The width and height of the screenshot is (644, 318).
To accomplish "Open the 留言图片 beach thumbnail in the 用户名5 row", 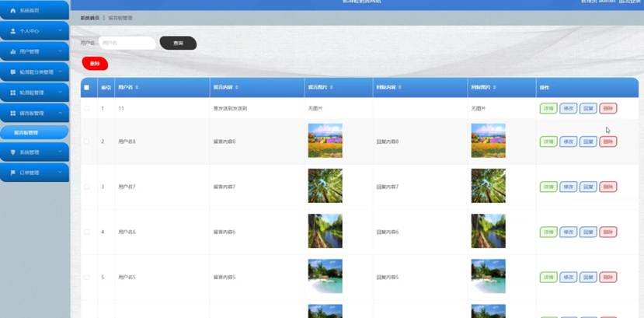I will pyautogui.click(x=325, y=276).
